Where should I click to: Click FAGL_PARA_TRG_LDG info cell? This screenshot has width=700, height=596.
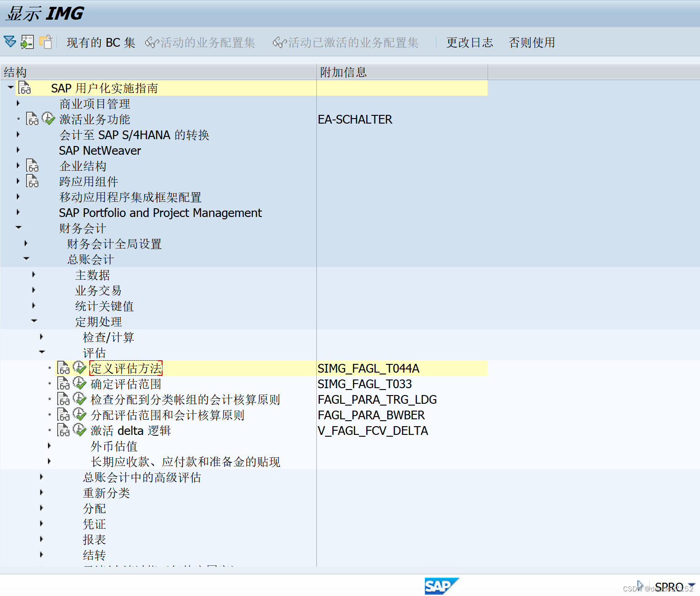(377, 400)
